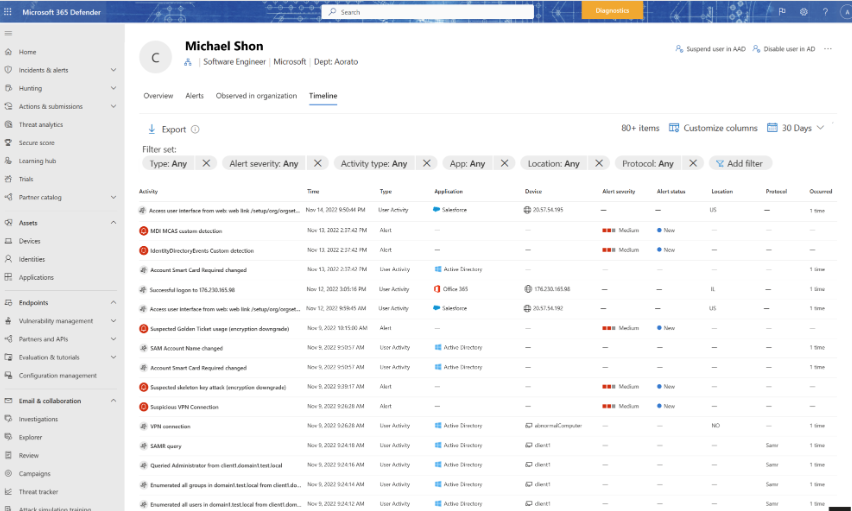Click Suspend user in AAD
This screenshot has width=852, height=511.
point(711,49)
